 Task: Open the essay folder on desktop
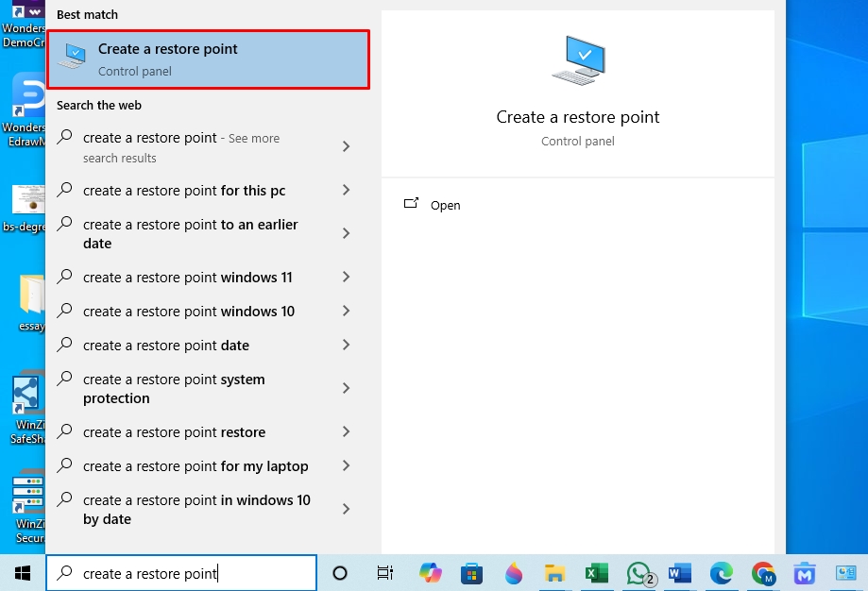pyautogui.click(x=31, y=303)
